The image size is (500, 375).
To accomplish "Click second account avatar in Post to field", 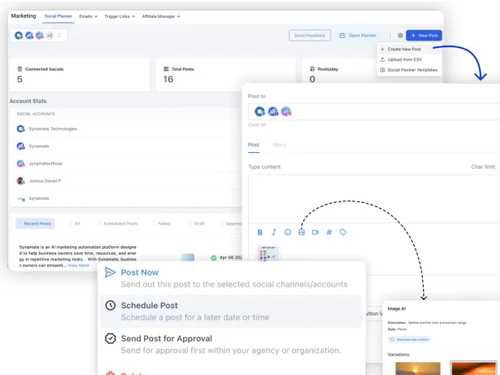I will coord(273,111).
